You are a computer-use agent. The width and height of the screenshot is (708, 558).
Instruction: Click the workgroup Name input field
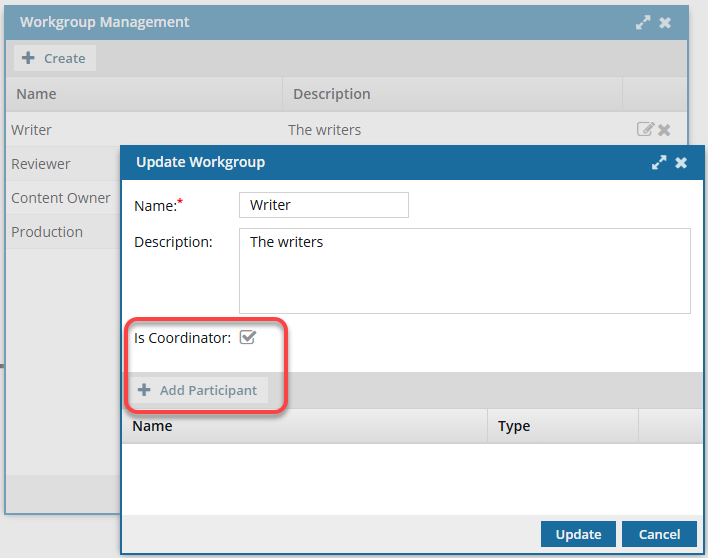point(324,205)
